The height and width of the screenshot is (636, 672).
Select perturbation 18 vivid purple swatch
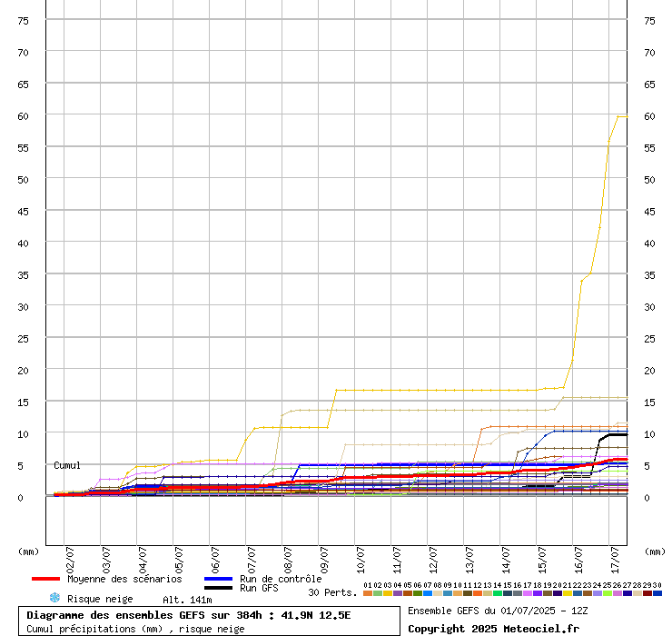click(x=537, y=593)
